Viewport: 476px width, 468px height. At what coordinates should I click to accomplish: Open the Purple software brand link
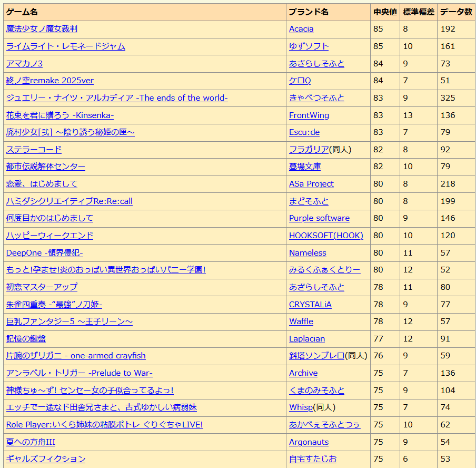click(320, 218)
